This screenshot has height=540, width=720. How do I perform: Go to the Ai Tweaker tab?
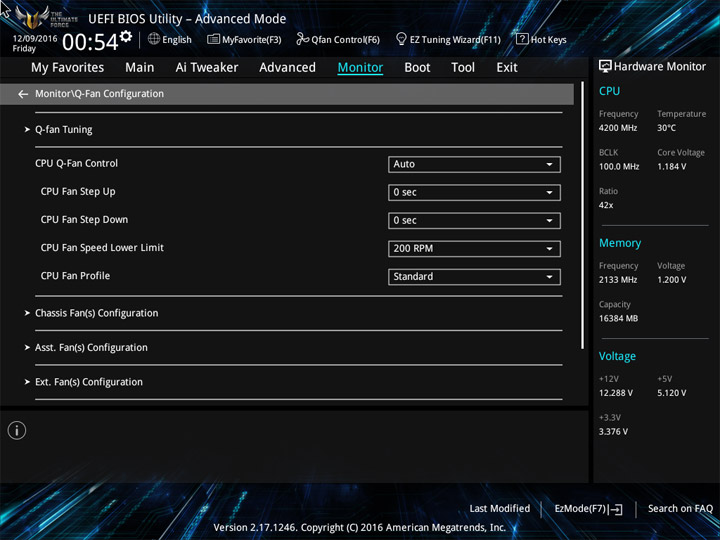207,68
